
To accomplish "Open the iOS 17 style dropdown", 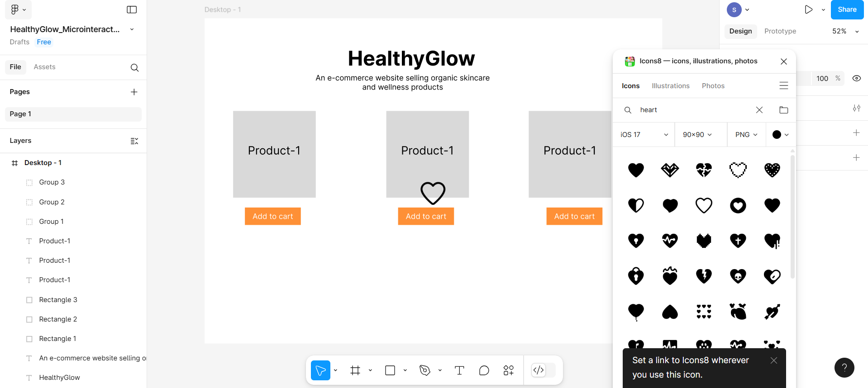I will click(644, 135).
